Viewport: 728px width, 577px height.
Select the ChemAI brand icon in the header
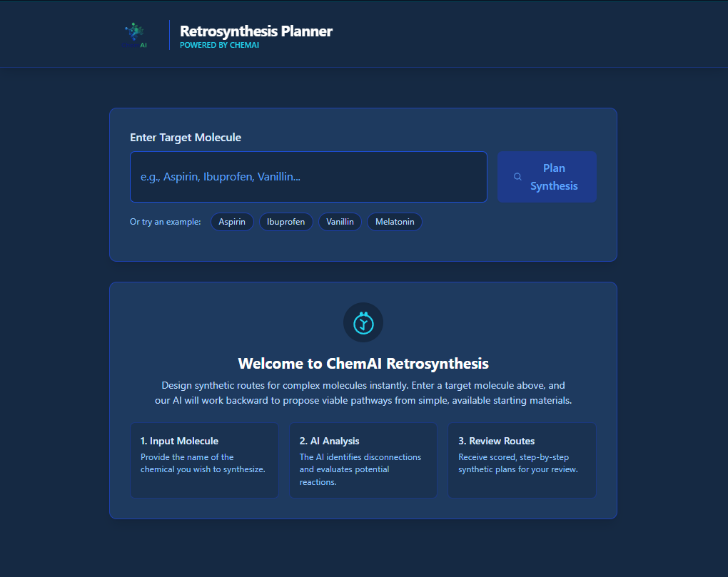coord(136,34)
